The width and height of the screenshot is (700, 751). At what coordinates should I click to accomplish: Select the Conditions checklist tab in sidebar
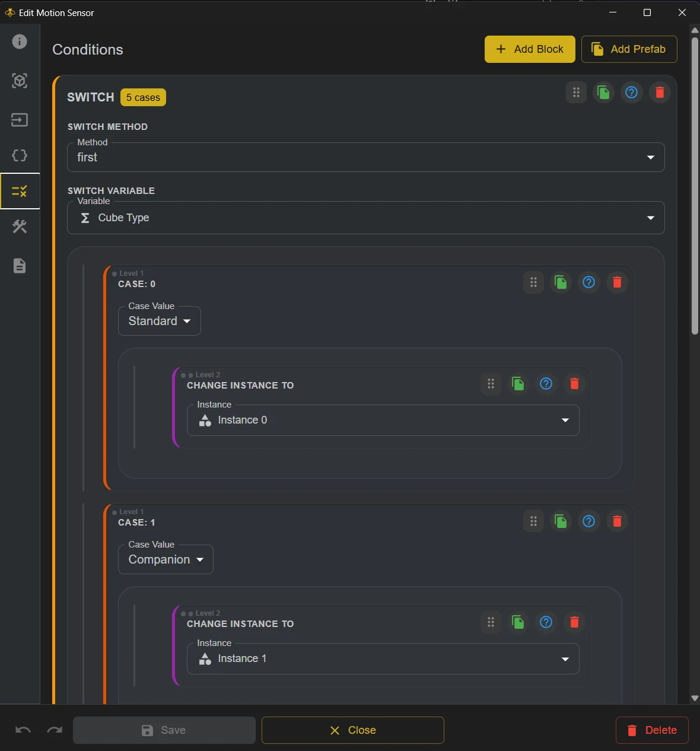click(20, 191)
